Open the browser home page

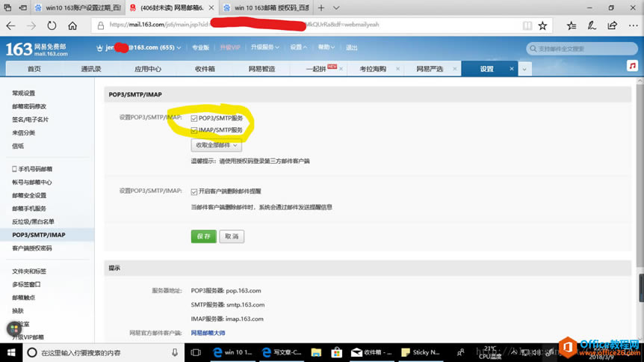pos(72,26)
